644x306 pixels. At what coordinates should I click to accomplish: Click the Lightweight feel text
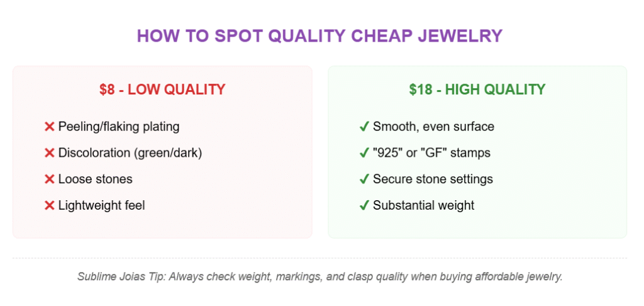[101, 205]
